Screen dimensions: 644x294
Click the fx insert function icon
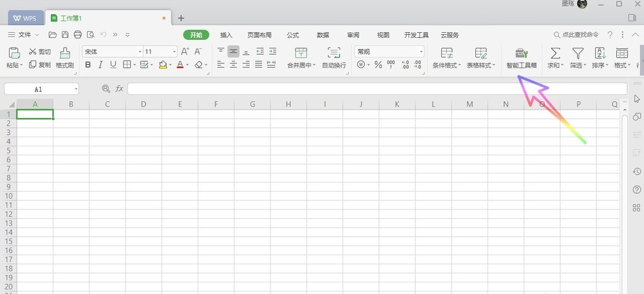pos(119,88)
